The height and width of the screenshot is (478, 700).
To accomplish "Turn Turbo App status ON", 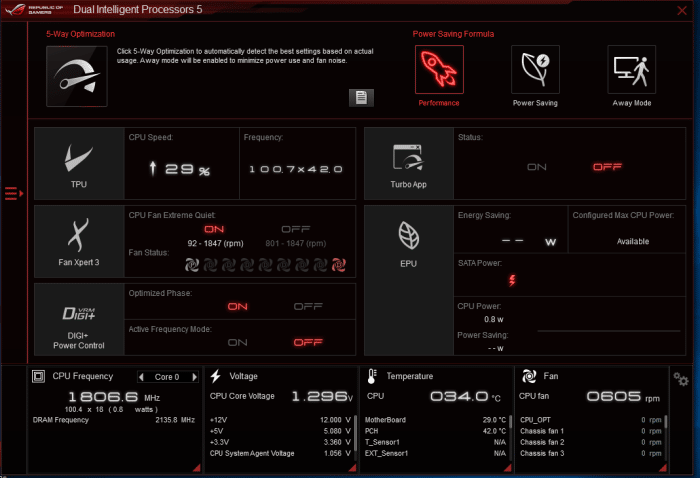I will coord(537,167).
